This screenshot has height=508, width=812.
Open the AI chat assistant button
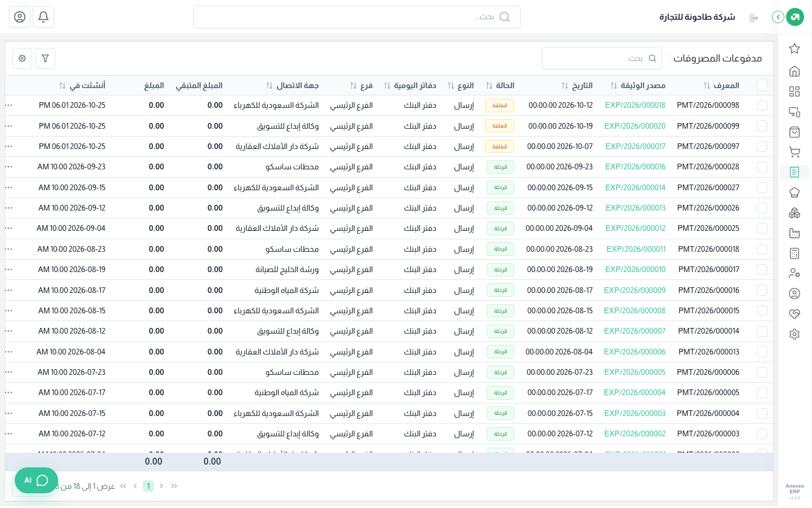(x=36, y=480)
